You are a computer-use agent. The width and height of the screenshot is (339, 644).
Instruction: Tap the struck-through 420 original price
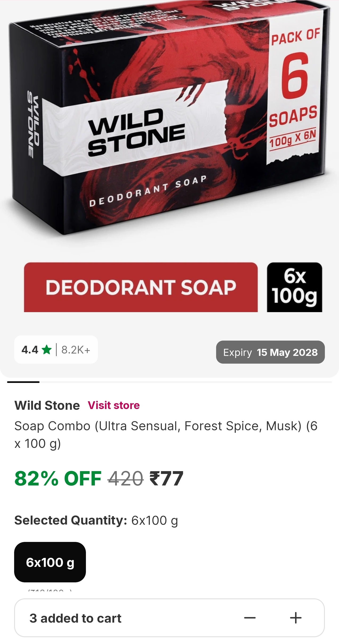tap(125, 478)
